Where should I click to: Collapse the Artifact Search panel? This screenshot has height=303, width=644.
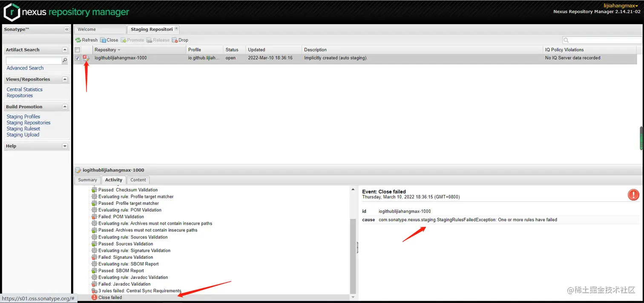[x=65, y=50]
